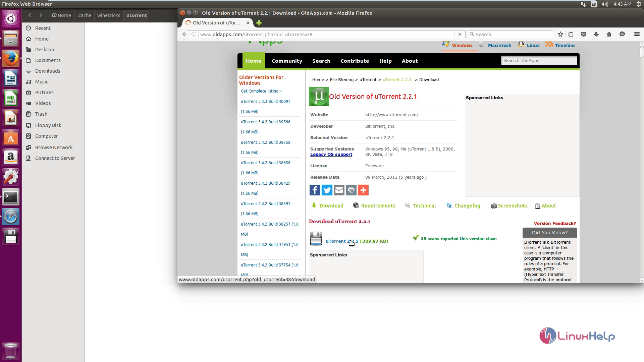This screenshot has height=362, width=644.
Task: Go back in Files navigation
Action: click(30, 15)
